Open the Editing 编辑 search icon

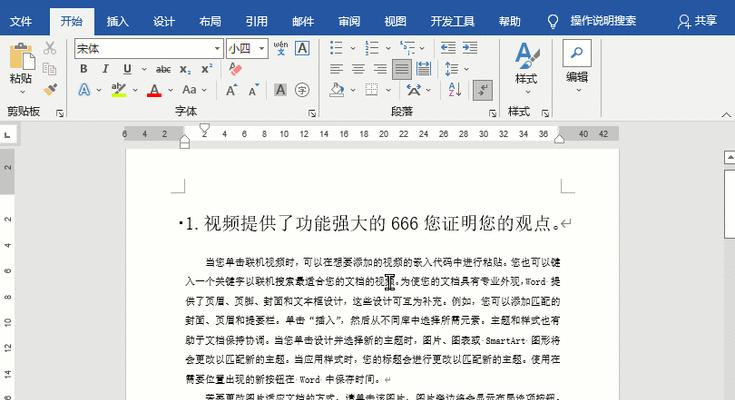tap(577, 53)
